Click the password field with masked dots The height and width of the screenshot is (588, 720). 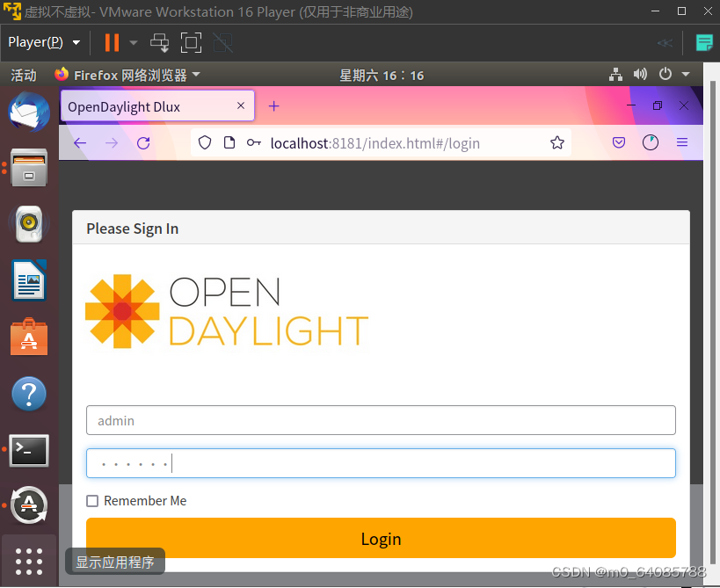pyautogui.click(x=381, y=463)
